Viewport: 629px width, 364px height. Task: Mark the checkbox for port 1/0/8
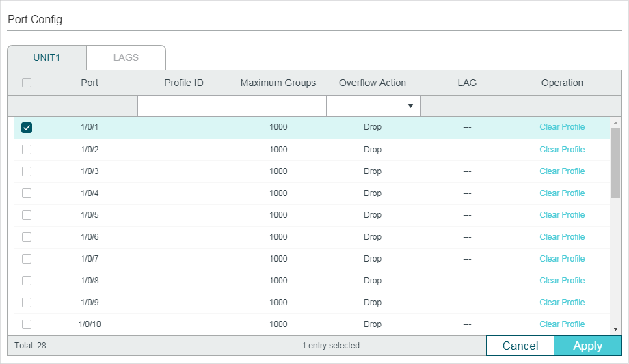coord(27,281)
